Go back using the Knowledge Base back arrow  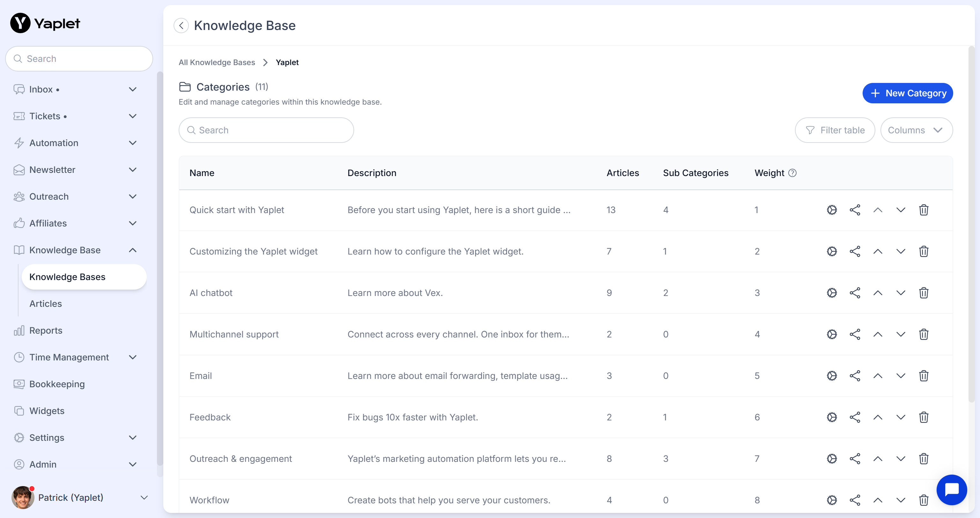coord(181,26)
